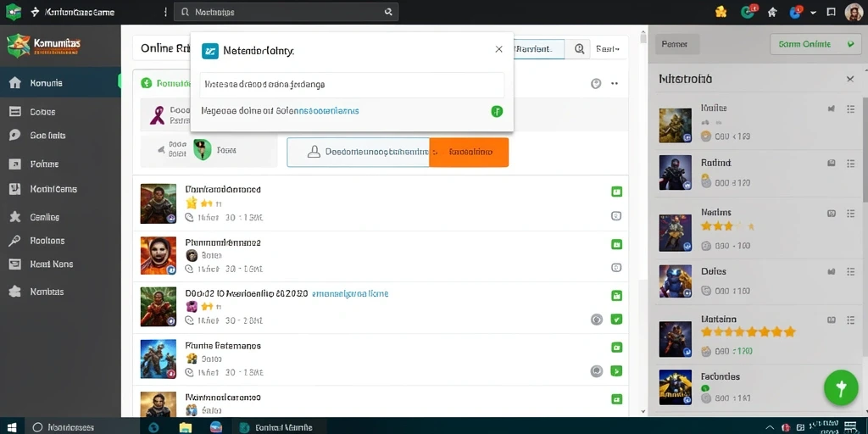Click the green floating action button
The width and height of the screenshot is (868, 434).
[841, 388]
